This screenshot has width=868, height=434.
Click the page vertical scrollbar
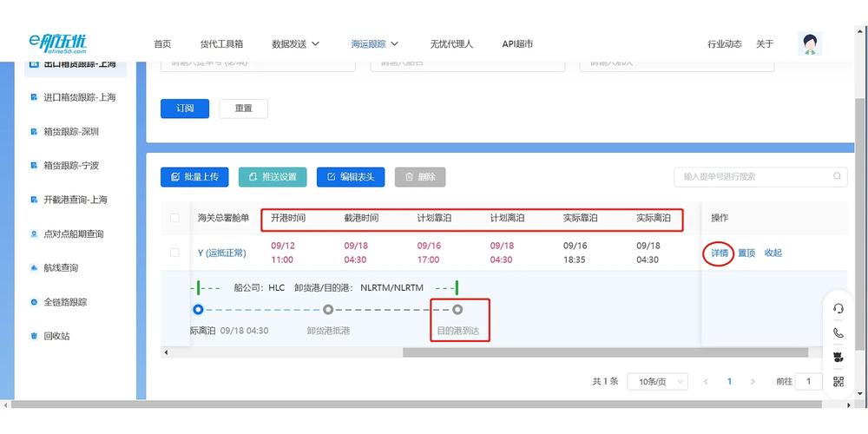tap(859, 225)
